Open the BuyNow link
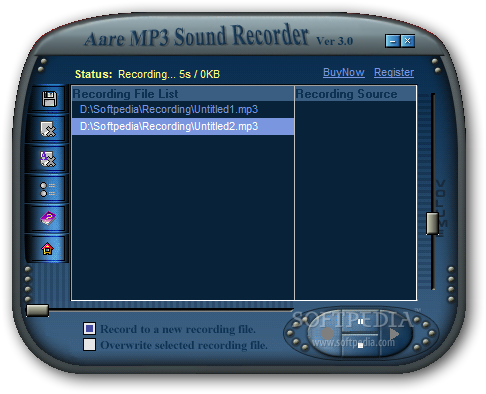This screenshot has height=394, width=486. [x=344, y=72]
